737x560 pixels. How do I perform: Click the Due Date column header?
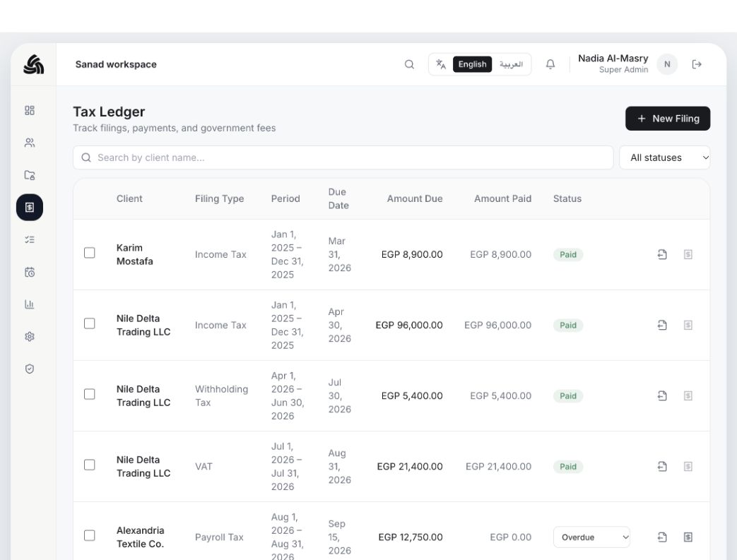[x=338, y=198]
